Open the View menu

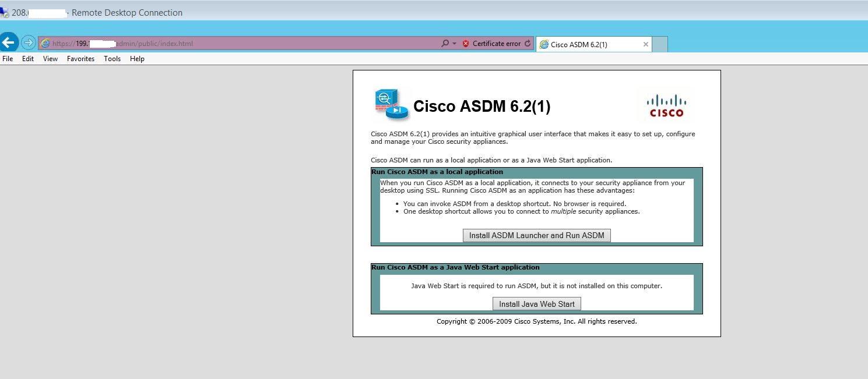(50, 59)
